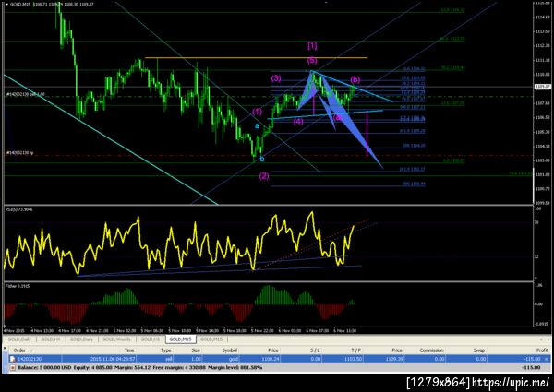Select the magenta (b) wave label
The height and width of the screenshot is (392, 554).
click(355, 79)
